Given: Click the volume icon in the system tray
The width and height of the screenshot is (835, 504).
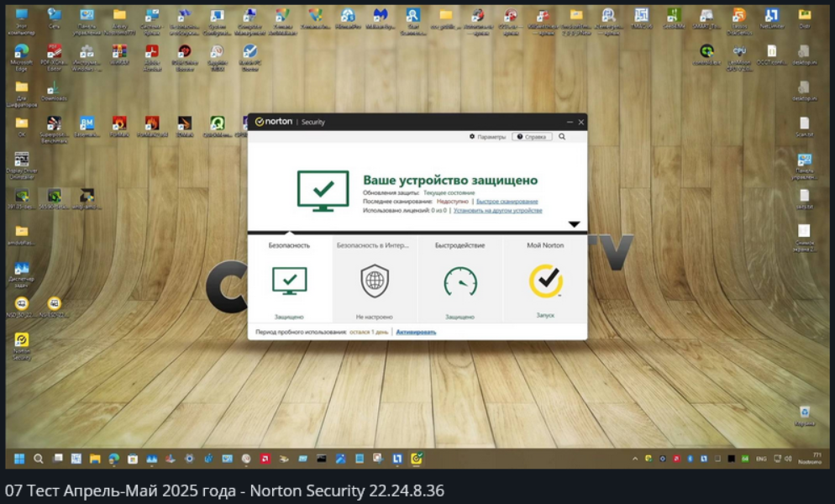Looking at the screenshot, I should (x=788, y=459).
